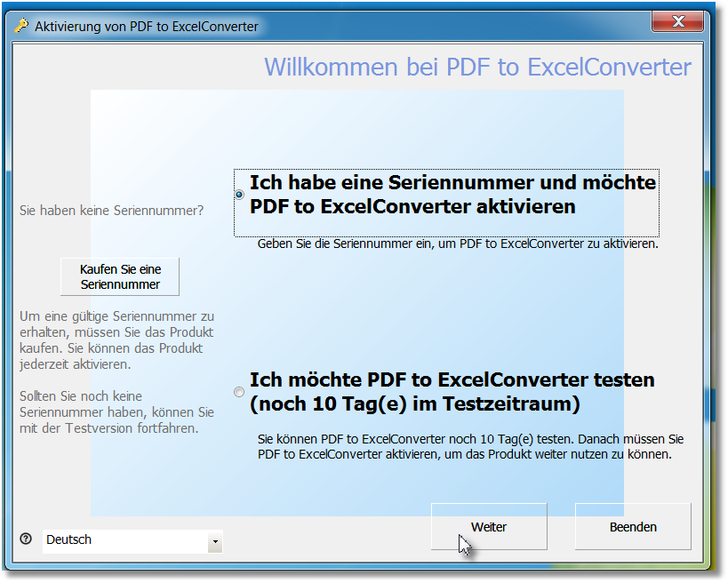The image size is (728, 583).
Task: Click the Beenden button
Action: pyautogui.click(x=633, y=527)
